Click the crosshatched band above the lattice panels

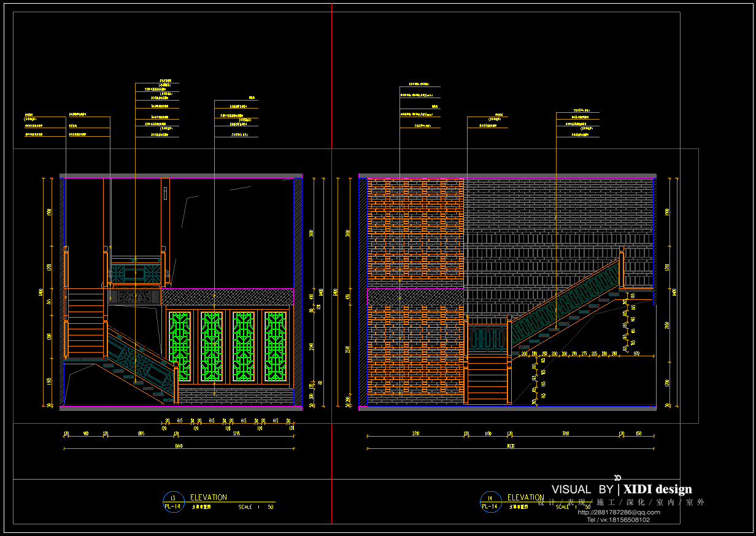[x=227, y=297]
